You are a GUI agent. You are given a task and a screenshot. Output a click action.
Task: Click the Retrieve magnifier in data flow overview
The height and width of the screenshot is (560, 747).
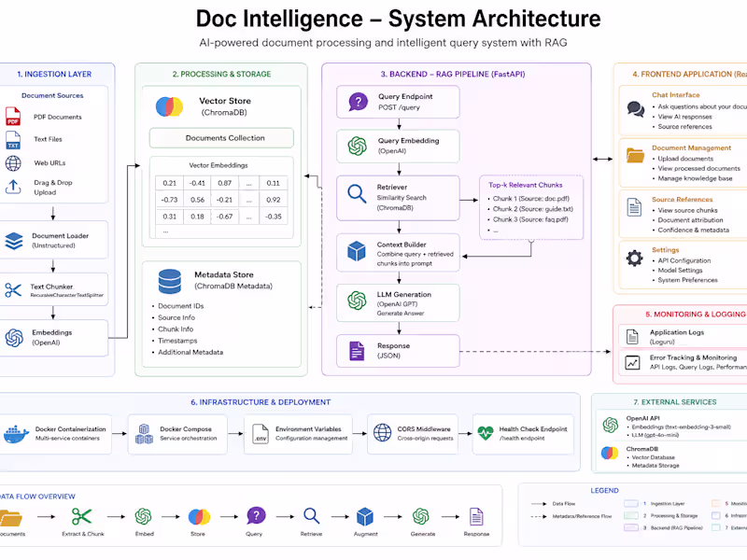(x=312, y=516)
